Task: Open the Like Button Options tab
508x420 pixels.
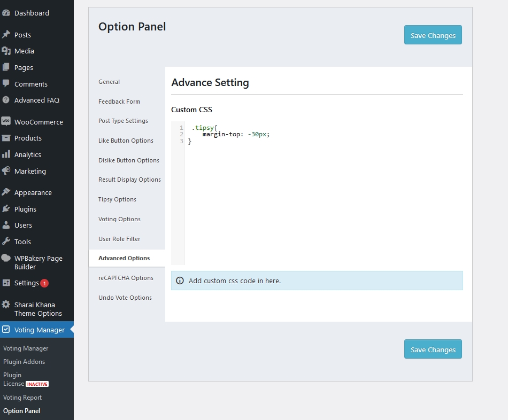Action: (126, 141)
